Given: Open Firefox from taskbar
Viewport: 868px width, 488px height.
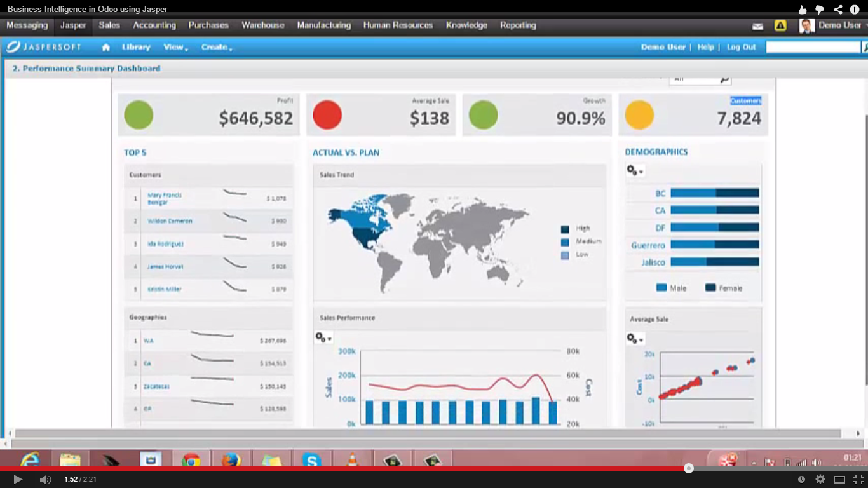Looking at the screenshot, I should [231, 460].
